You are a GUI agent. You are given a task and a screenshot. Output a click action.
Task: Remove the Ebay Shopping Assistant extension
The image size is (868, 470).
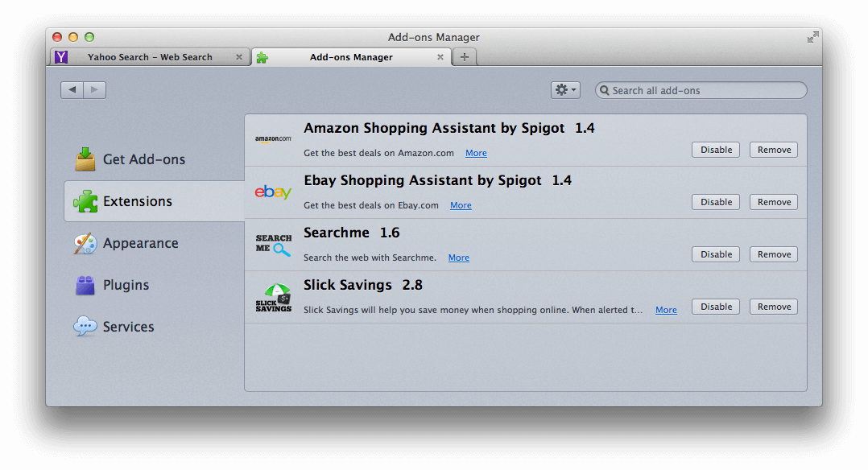pos(774,202)
